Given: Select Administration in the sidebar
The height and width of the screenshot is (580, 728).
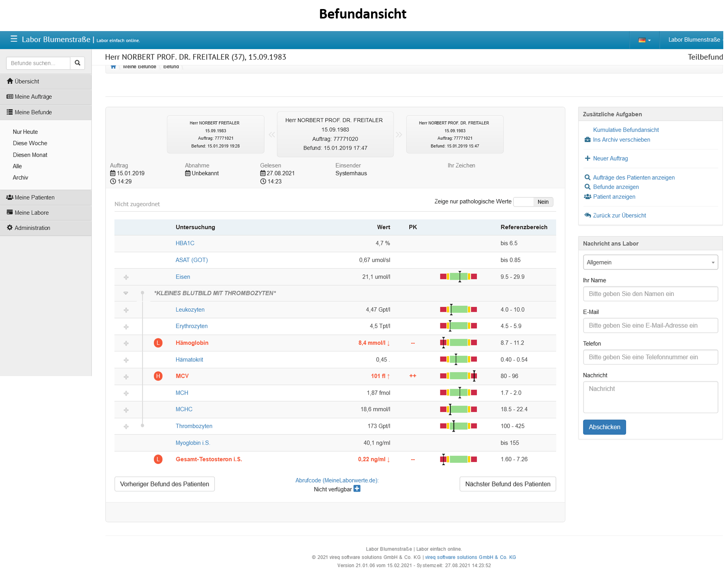Looking at the screenshot, I should [32, 228].
